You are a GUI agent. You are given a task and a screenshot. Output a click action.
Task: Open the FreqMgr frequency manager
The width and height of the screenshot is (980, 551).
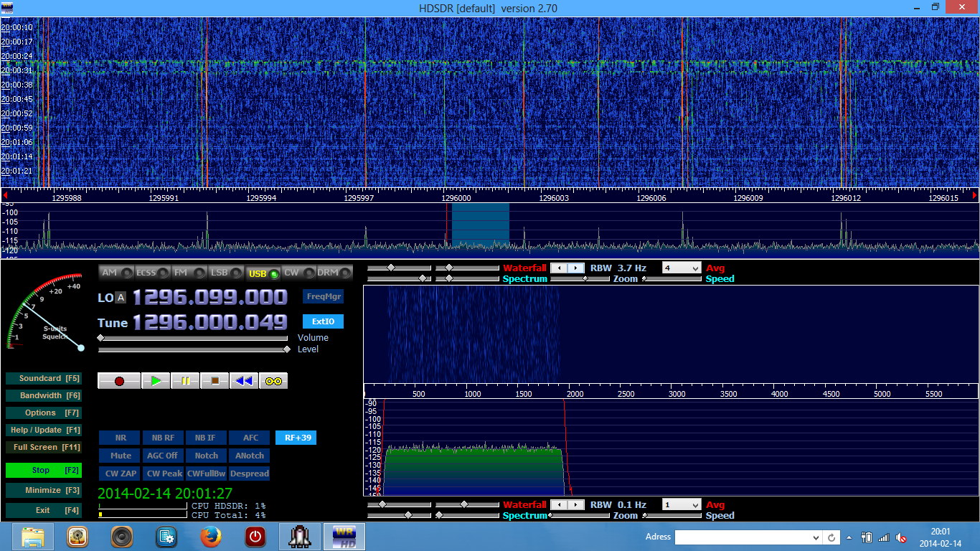click(x=323, y=296)
